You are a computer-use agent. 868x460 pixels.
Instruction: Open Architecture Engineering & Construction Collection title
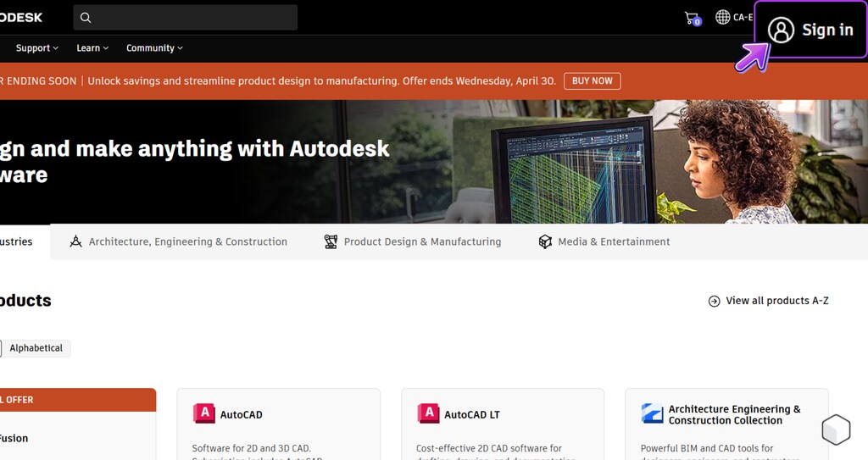pyautogui.click(x=734, y=414)
